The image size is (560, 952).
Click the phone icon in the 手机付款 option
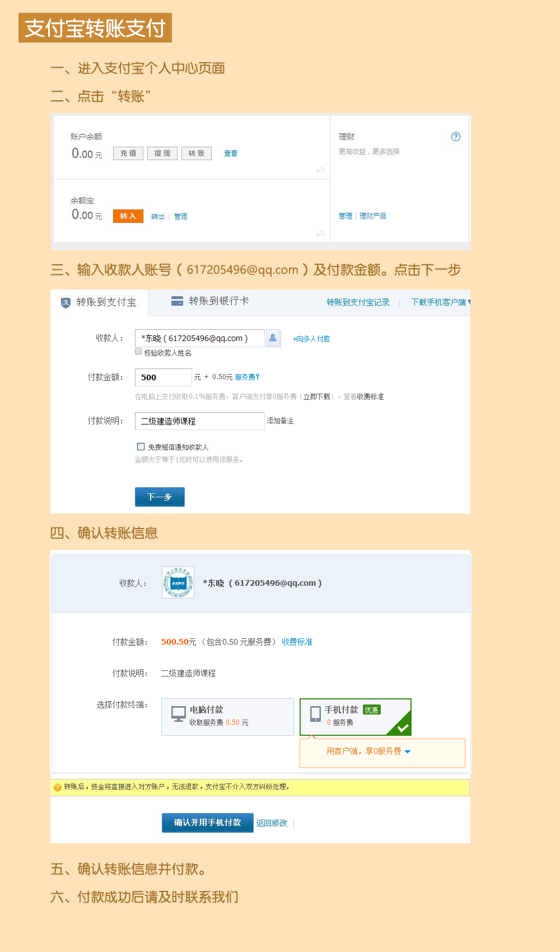click(x=316, y=714)
